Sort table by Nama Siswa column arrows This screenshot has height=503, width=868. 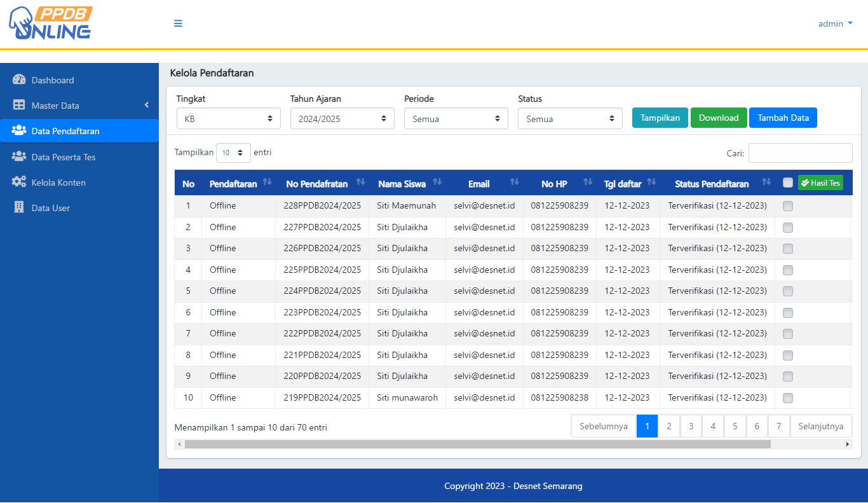point(437,183)
